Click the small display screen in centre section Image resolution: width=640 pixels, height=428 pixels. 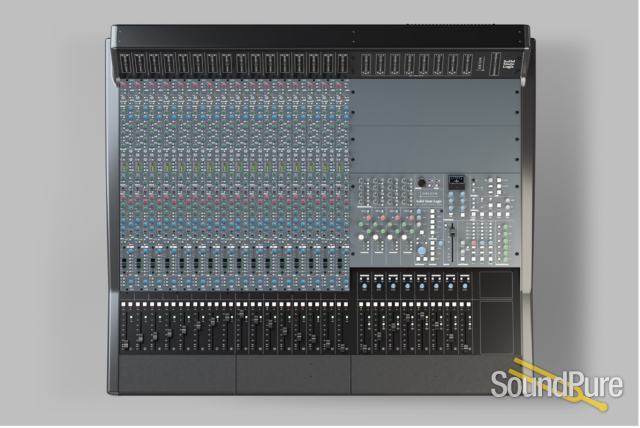tap(457, 181)
